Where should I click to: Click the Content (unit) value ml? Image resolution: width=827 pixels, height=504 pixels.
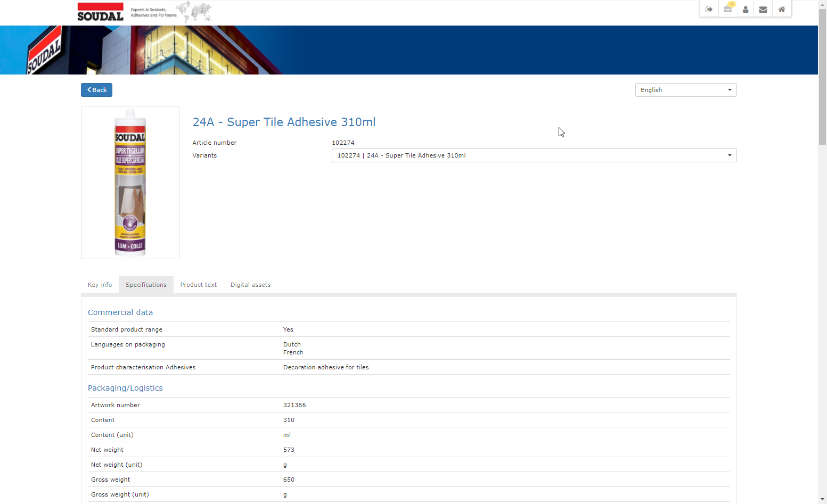click(x=287, y=435)
